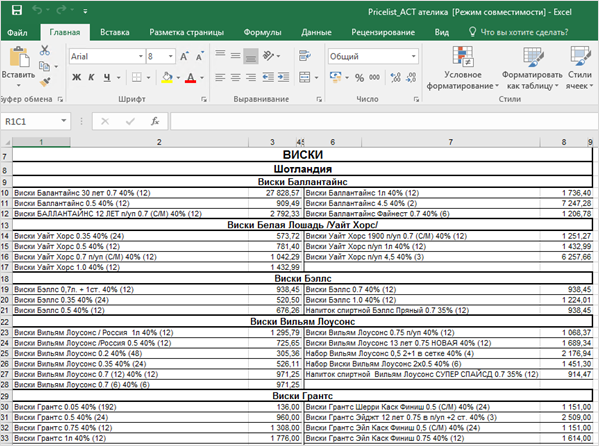Increase font size with larger A icon
Screen dimensions: 599x446
[x=184, y=57]
